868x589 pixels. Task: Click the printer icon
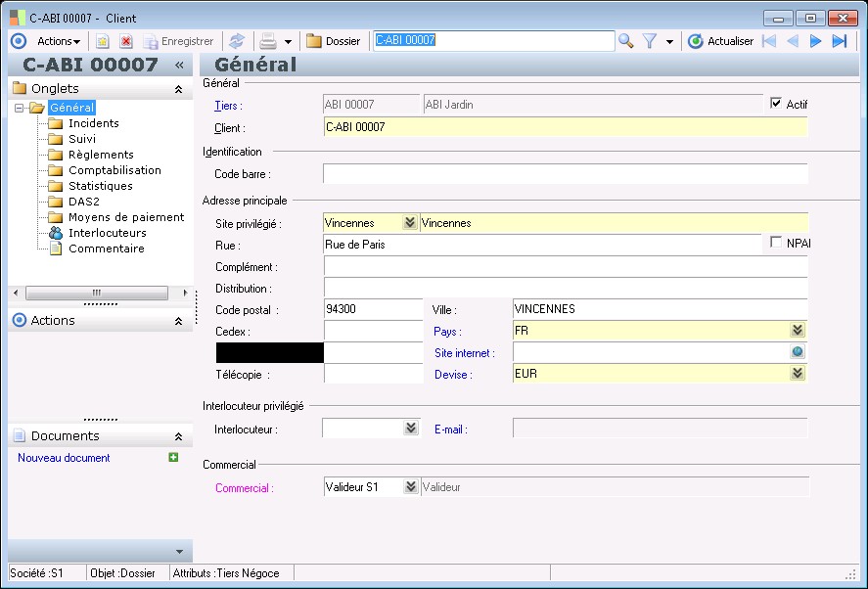[x=267, y=41]
